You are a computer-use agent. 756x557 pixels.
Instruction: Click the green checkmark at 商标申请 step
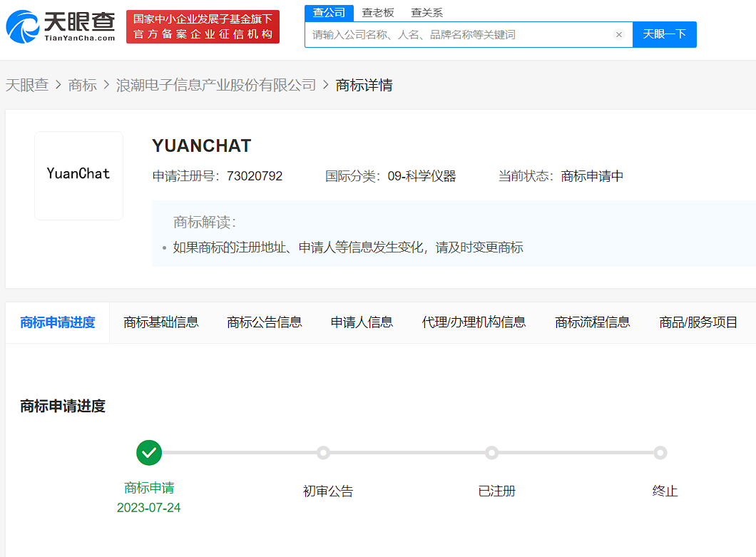[x=149, y=453]
